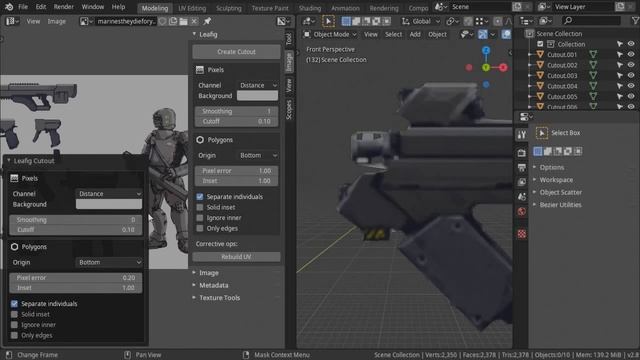Viewport: 640px width, 360px height.
Task: Click the Create Cutout button
Action: 236,52
